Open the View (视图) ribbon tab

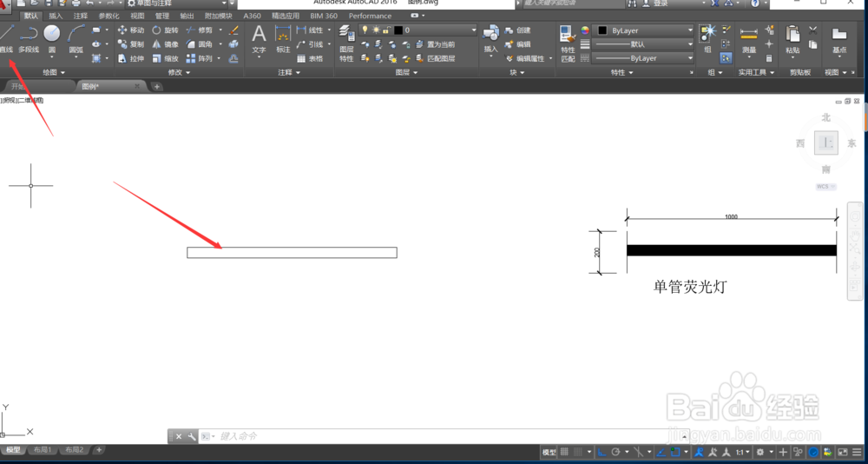coord(137,16)
